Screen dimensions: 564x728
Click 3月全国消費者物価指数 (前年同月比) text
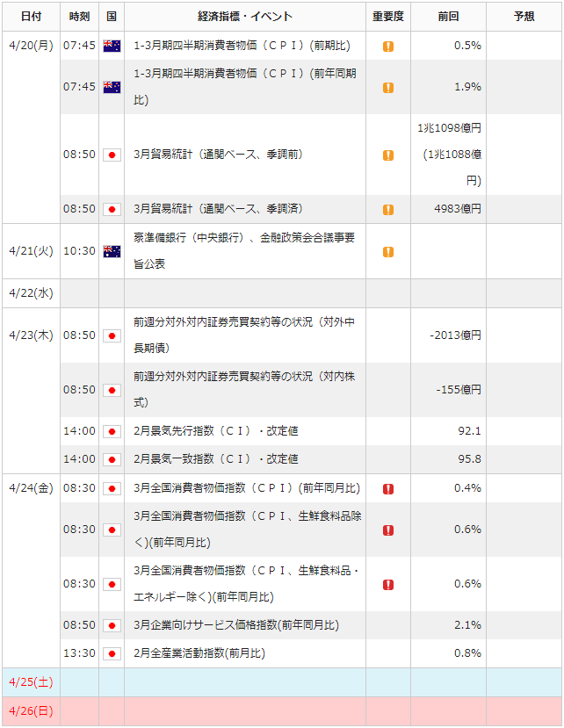point(247,488)
